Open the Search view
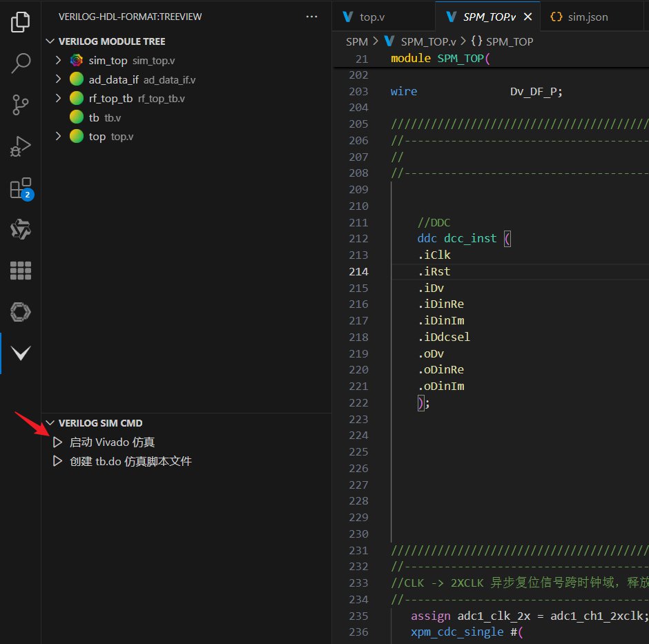The width and height of the screenshot is (649, 644). tap(21, 63)
